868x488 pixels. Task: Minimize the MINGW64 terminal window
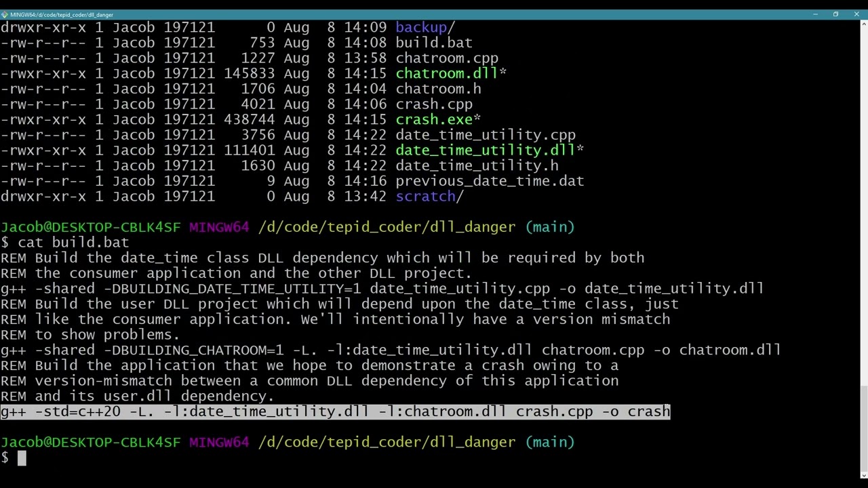coord(815,14)
